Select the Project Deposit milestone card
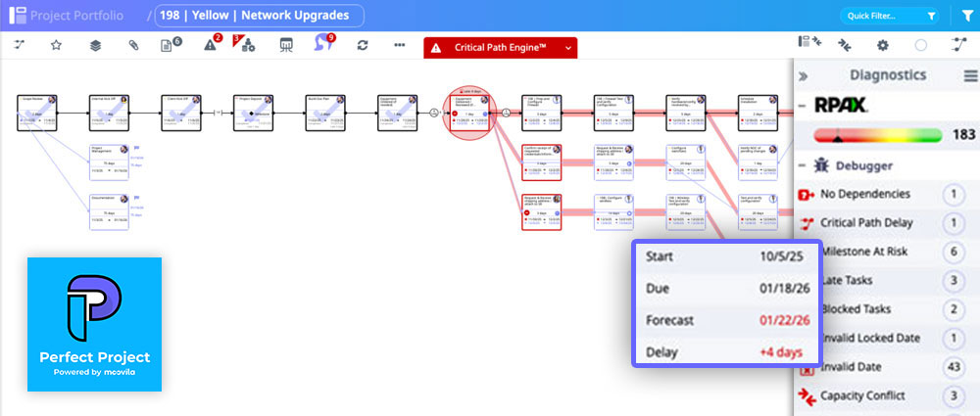The image size is (980, 416). point(253,114)
